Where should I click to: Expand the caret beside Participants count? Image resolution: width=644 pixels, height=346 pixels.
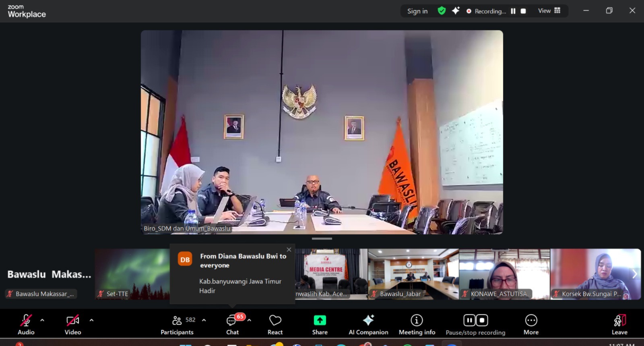click(x=204, y=320)
